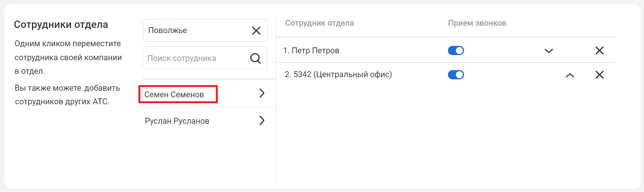Add Семен Семенов via arrow icon
The image size is (644, 192).
tap(262, 93)
